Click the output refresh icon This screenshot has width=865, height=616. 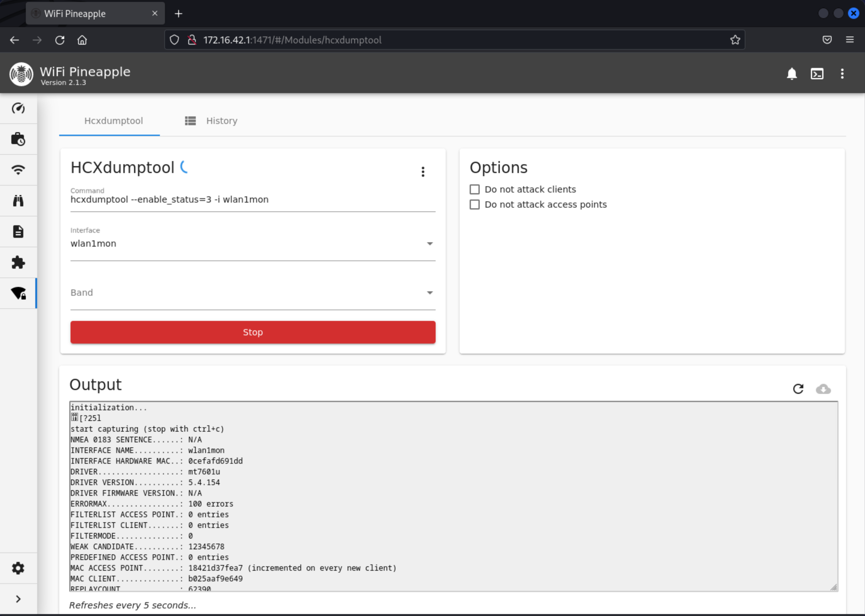tap(798, 389)
